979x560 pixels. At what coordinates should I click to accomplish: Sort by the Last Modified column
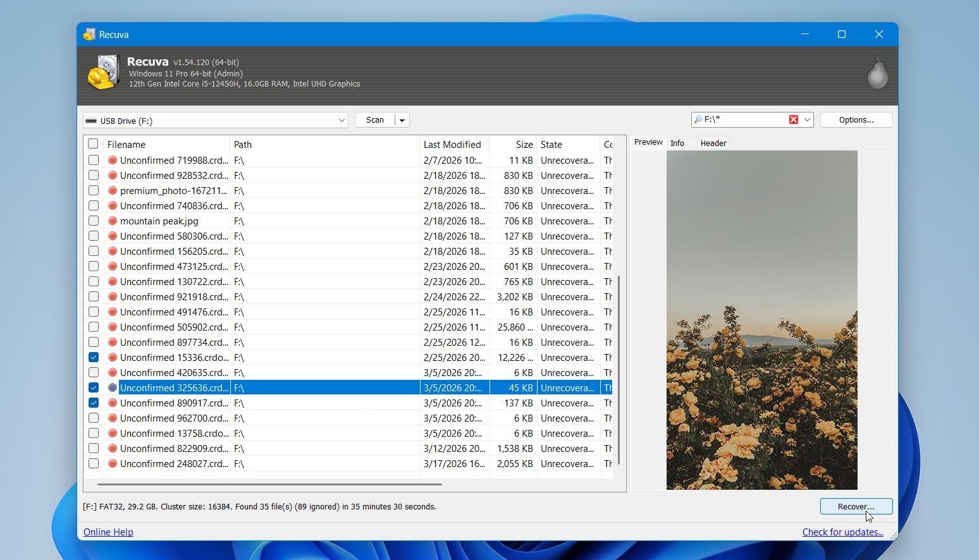pyautogui.click(x=454, y=145)
